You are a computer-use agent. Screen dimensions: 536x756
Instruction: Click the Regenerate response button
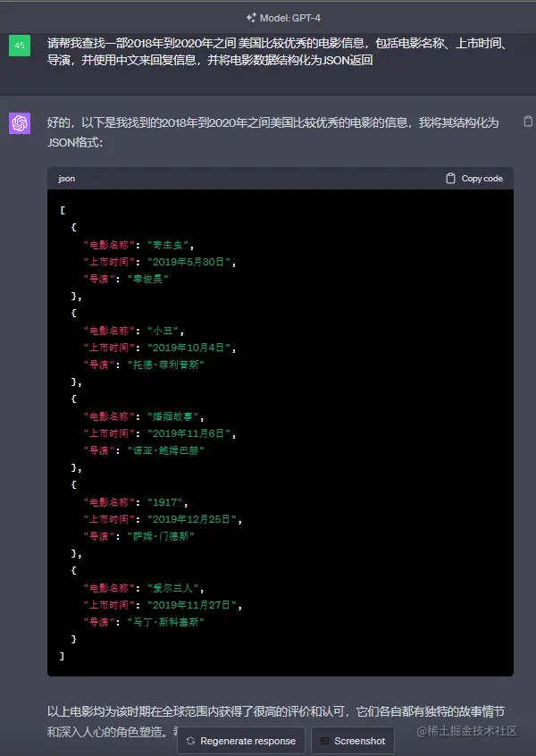click(x=241, y=741)
